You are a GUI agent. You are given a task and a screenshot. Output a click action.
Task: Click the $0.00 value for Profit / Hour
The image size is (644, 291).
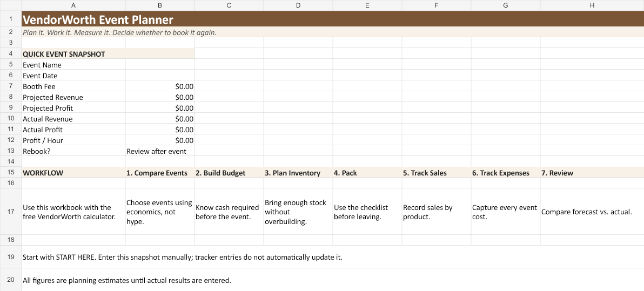click(160, 140)
